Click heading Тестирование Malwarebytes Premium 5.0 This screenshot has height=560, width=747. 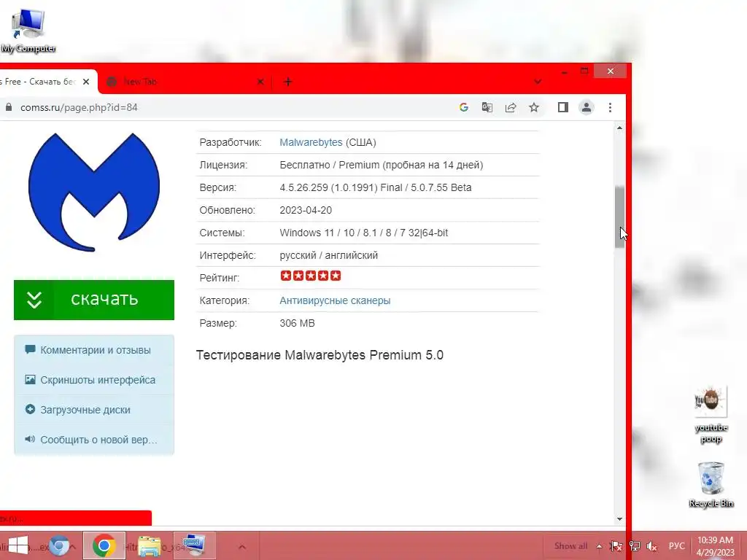coord(320,355)
